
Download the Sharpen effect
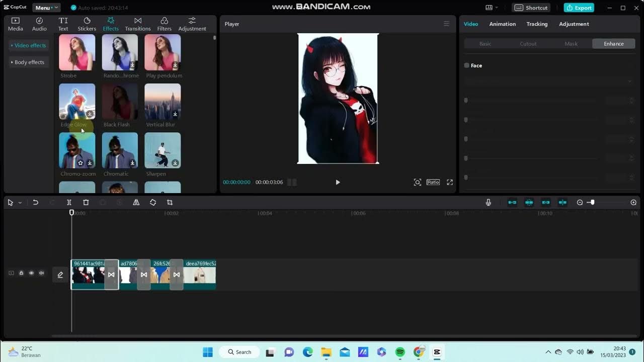(x=175, y=163)
